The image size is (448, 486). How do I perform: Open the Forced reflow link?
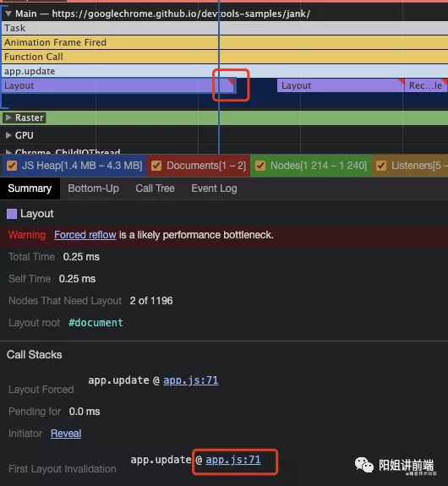[x=85, y=235]
